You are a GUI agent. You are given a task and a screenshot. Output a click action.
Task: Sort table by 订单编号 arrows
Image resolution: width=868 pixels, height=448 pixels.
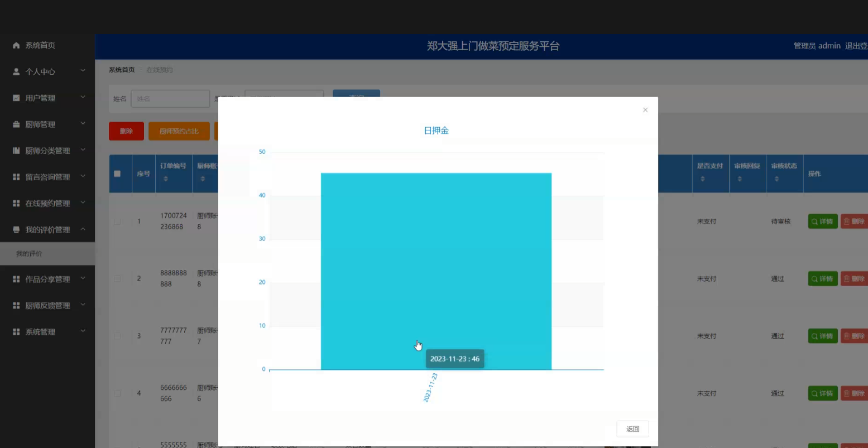tap(165, 179)
